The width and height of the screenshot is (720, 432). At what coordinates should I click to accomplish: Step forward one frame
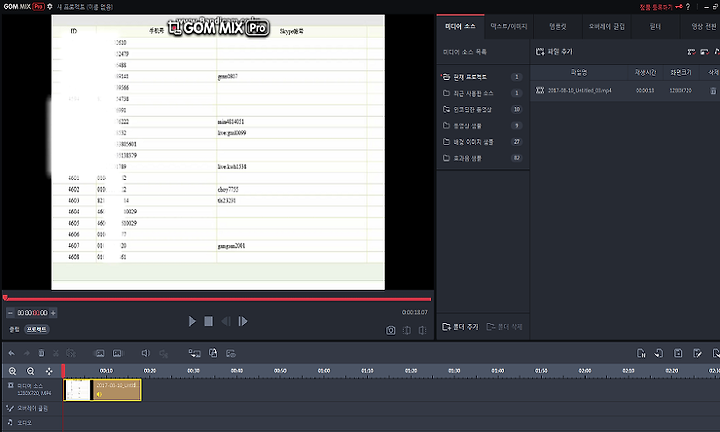pyautogui.click(x=243, y=321)
